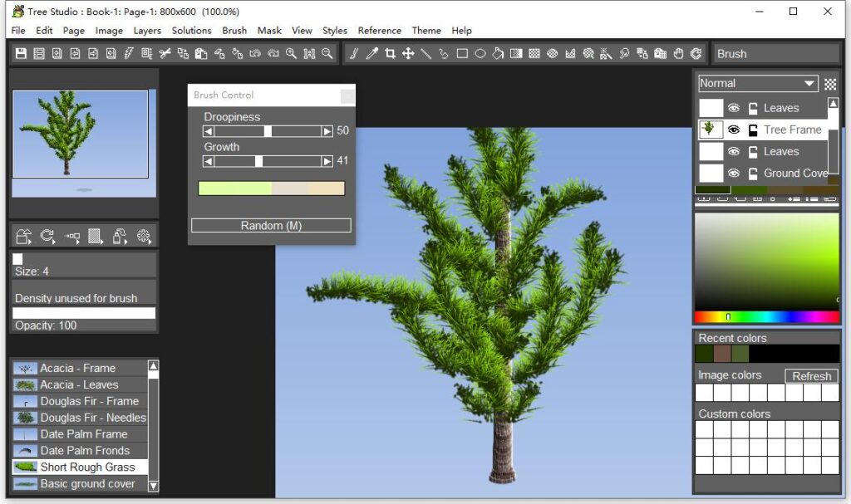Open the Brush menu

pos(234,31)
